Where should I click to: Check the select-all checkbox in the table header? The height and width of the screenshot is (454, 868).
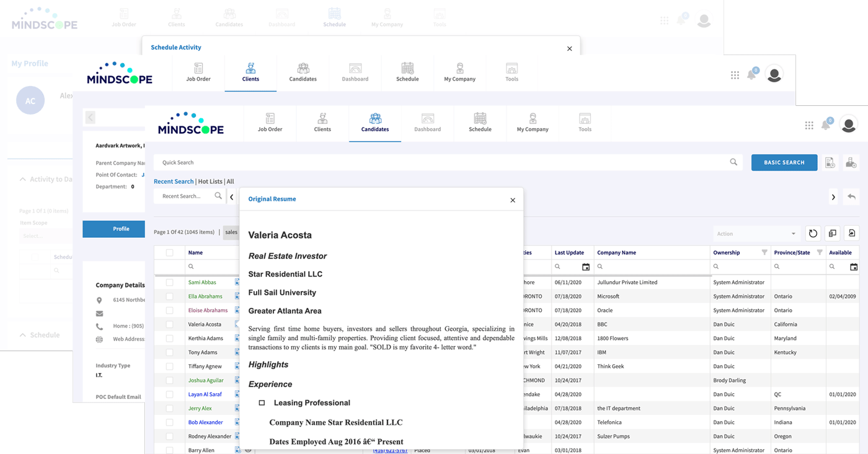pos(169,253)
